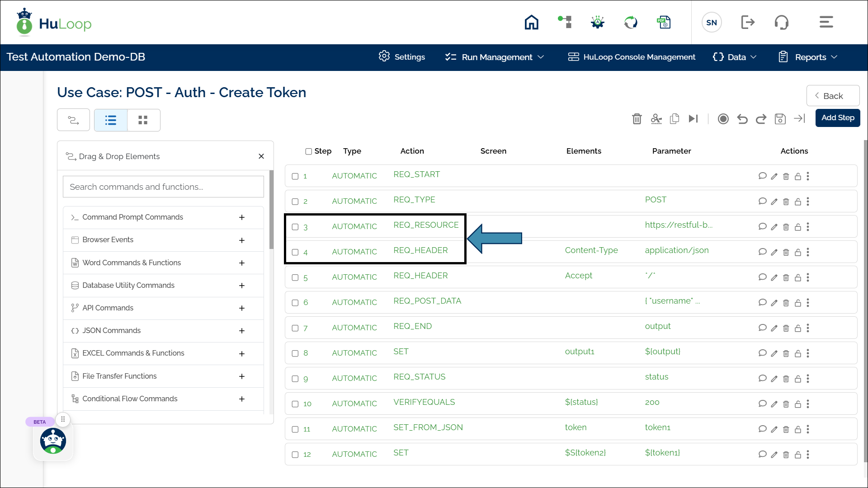Click the undo arrow icon
The height and width of the screenshot is (488, 868).
742,119
